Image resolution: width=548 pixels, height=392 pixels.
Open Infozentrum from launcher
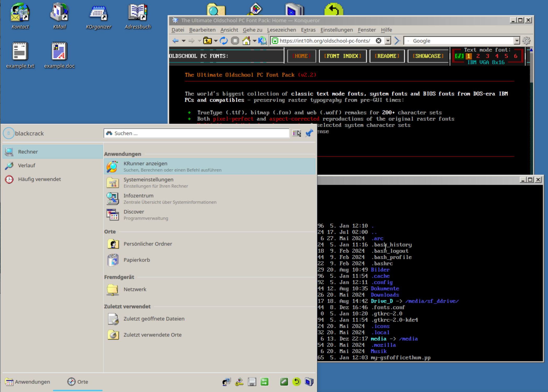pyautogui.click(x=210, y=199)
